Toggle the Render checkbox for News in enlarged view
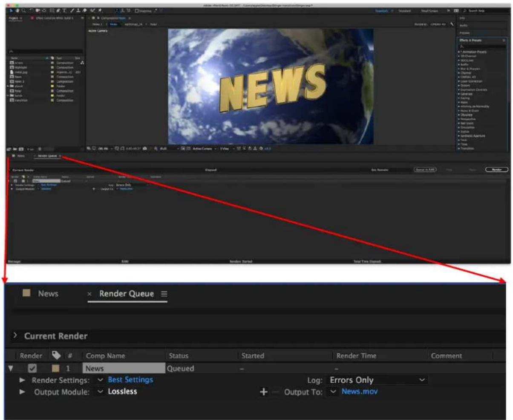This screenshot has width=513, height=420. [x=32, y=368]
